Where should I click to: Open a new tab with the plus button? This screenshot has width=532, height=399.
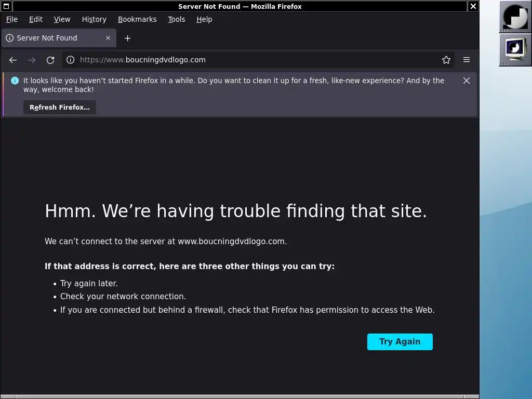coord(128,38)
